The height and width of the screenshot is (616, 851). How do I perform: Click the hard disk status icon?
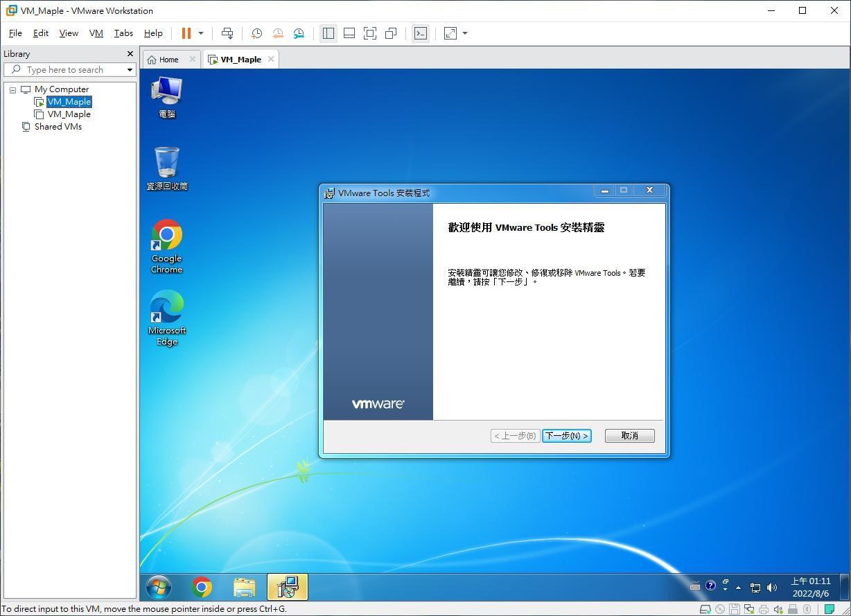705,609
